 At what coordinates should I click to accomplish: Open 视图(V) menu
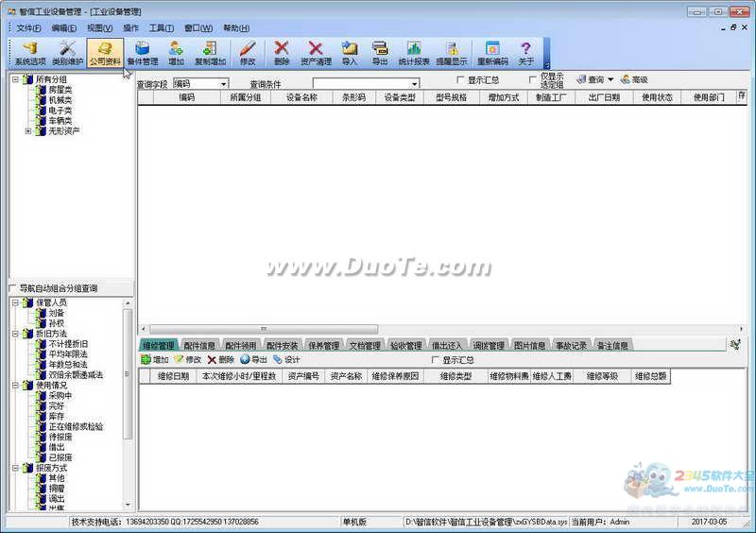[x=100, y=28]
